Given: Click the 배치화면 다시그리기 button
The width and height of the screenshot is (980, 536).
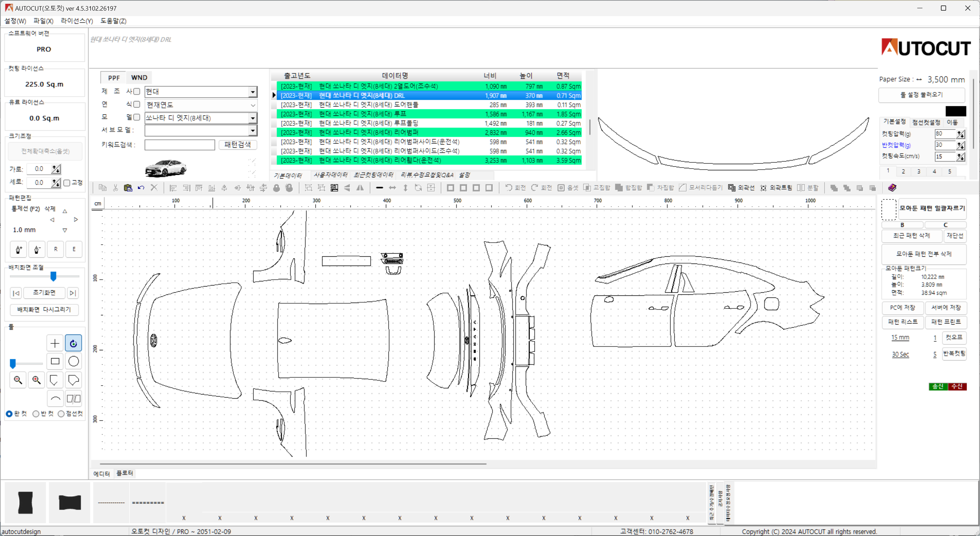Looking at the screenshot, I should 44,310.
